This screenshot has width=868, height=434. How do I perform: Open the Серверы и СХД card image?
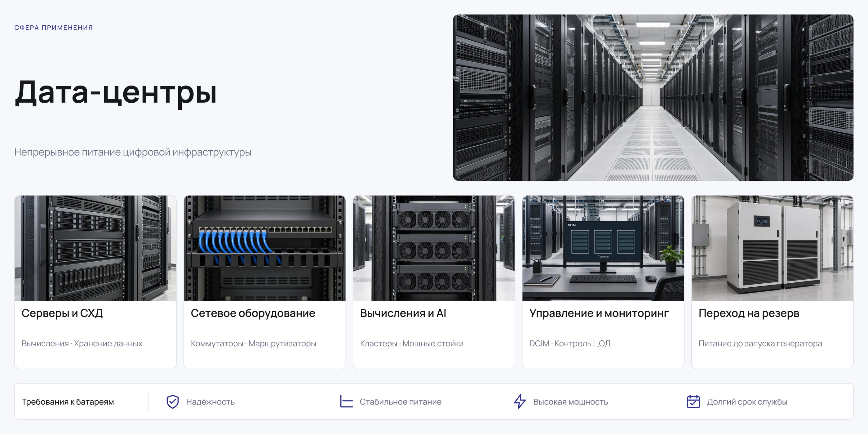coord(95,248)
